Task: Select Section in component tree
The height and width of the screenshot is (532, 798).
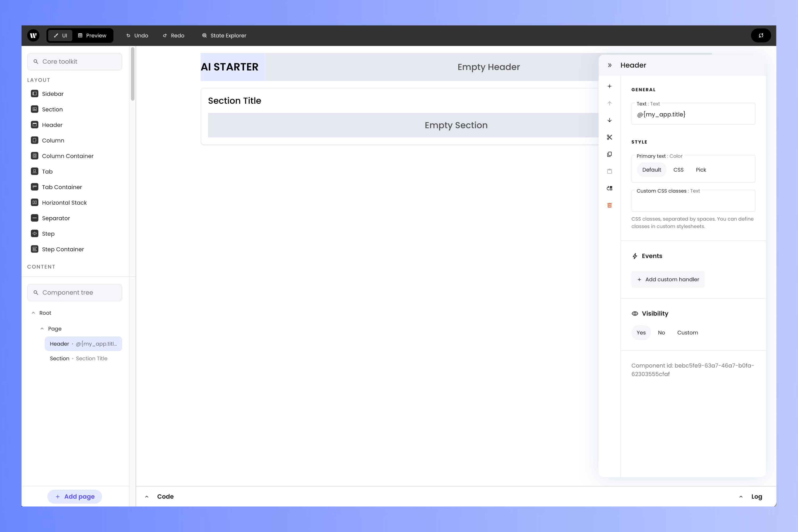Action: pyautogui.click(x=83, y=358)
